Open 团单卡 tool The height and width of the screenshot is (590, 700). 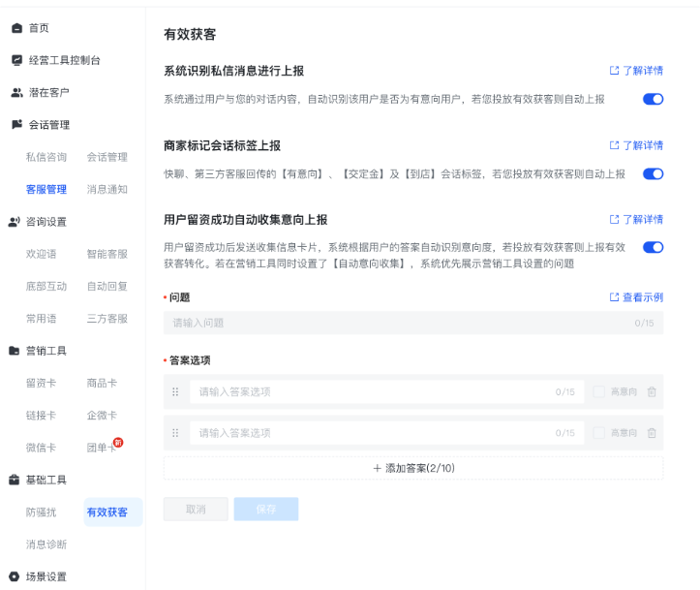[101, 448]
